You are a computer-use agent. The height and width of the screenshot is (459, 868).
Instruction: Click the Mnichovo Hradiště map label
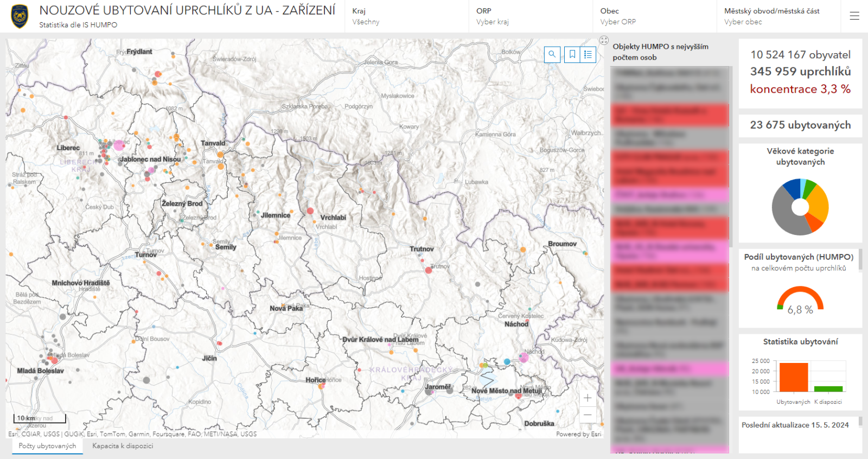point(81,283)
